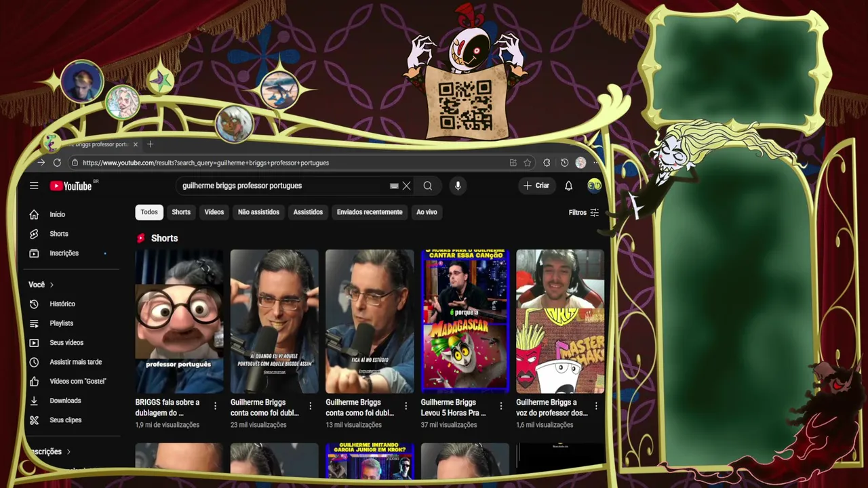Click the Criar button
This screenshot has height=488, width=868.
point(536,186)
